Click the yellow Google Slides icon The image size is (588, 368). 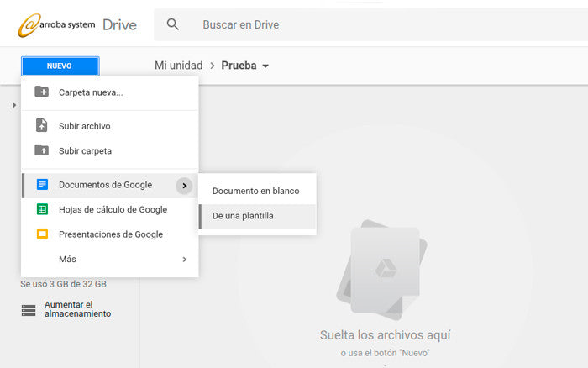(42, 234)
